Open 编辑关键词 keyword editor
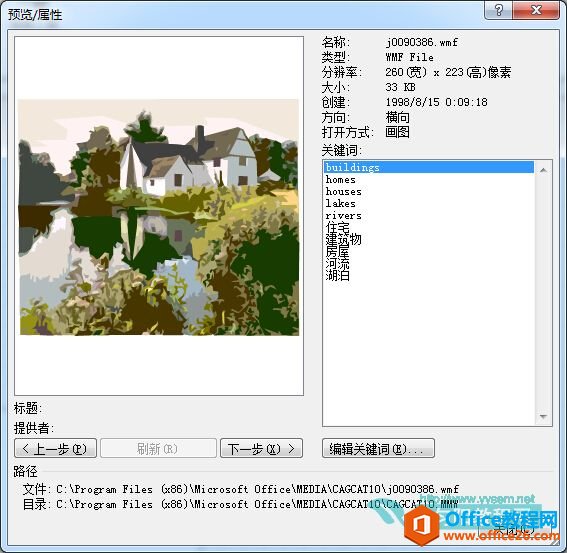567x553 pixels. [x=378, y=448]
